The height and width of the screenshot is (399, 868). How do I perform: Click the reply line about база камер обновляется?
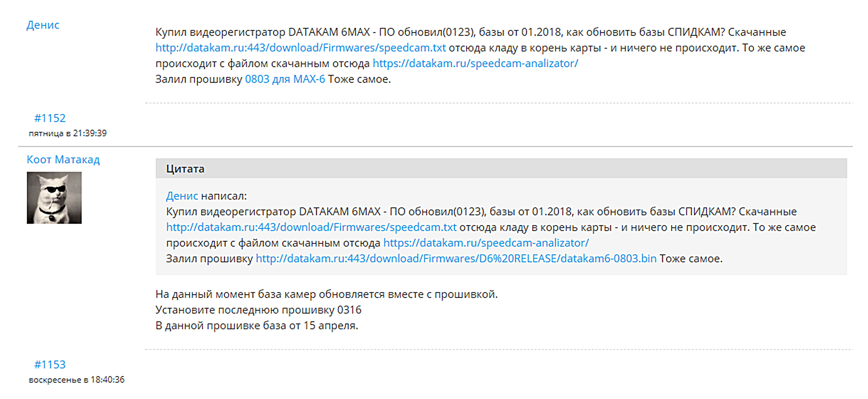(x=326, y=295)
